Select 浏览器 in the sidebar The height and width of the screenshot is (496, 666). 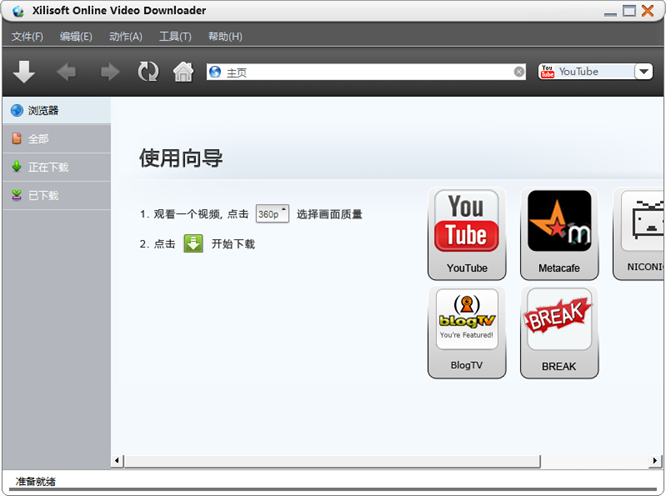coord(57,110)
